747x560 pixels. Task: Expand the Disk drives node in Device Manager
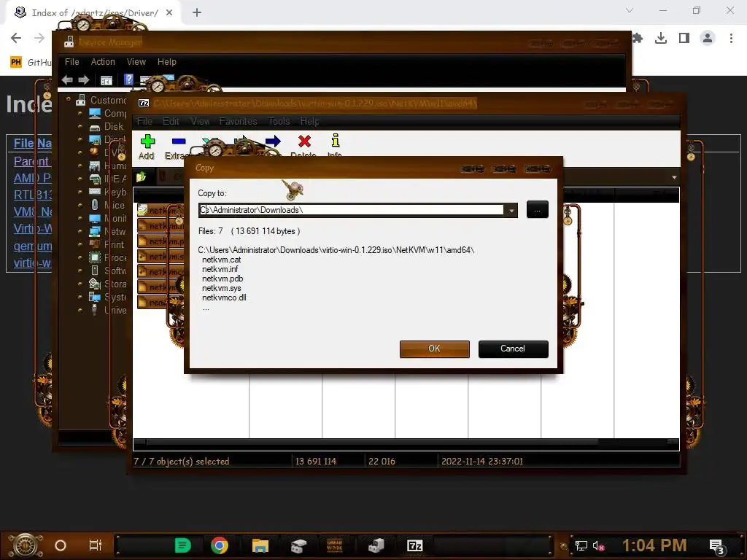coord(80,127)
